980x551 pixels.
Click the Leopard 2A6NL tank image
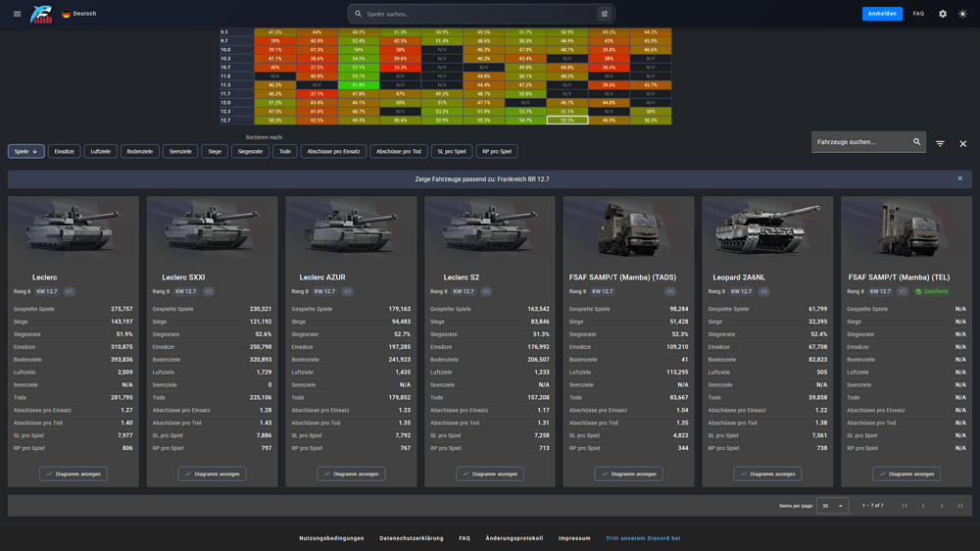[x=767, y=229]
